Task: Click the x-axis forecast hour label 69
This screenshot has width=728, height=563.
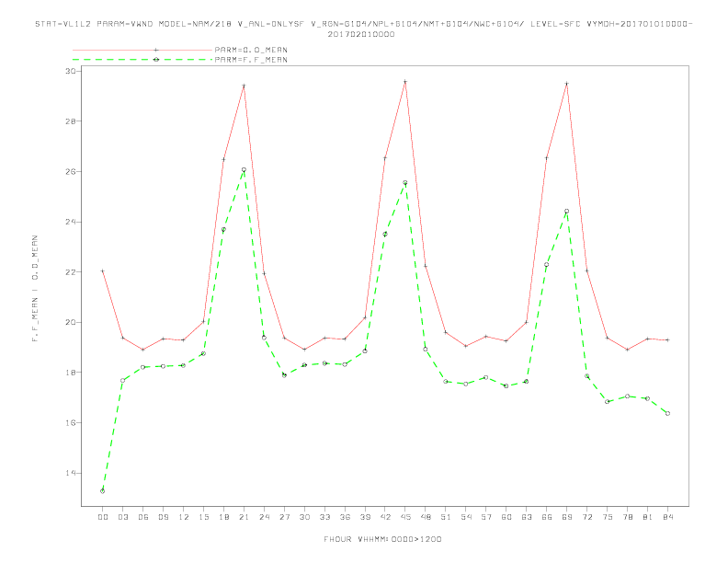Action: pos(567,517)
